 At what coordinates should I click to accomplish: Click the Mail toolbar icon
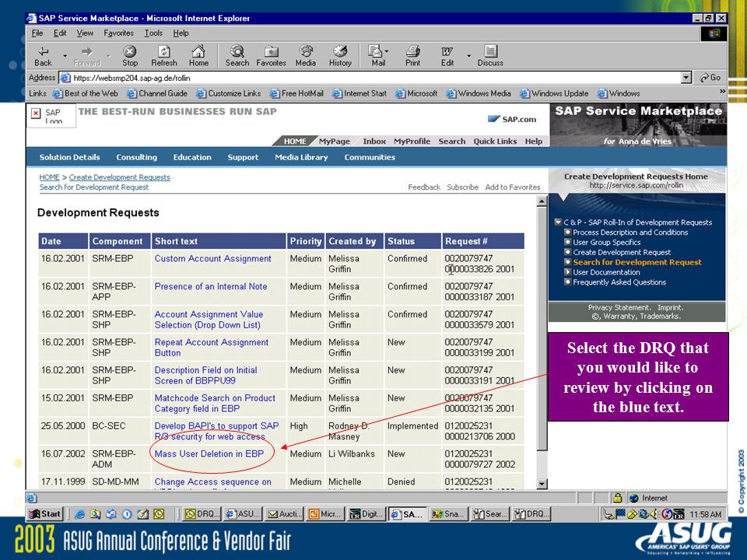pos(377,56)
